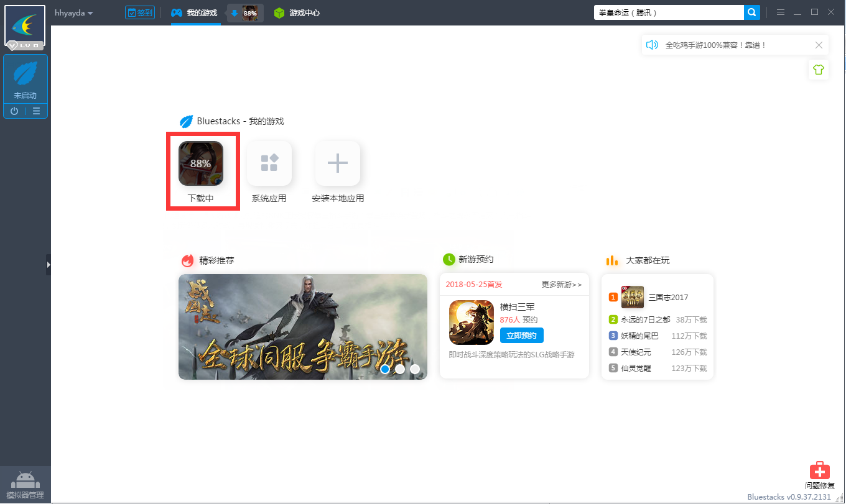This screenshot has width=846, height=504.
Task: Open 模拟器管理 emulator manager
Action: point(26,485)
